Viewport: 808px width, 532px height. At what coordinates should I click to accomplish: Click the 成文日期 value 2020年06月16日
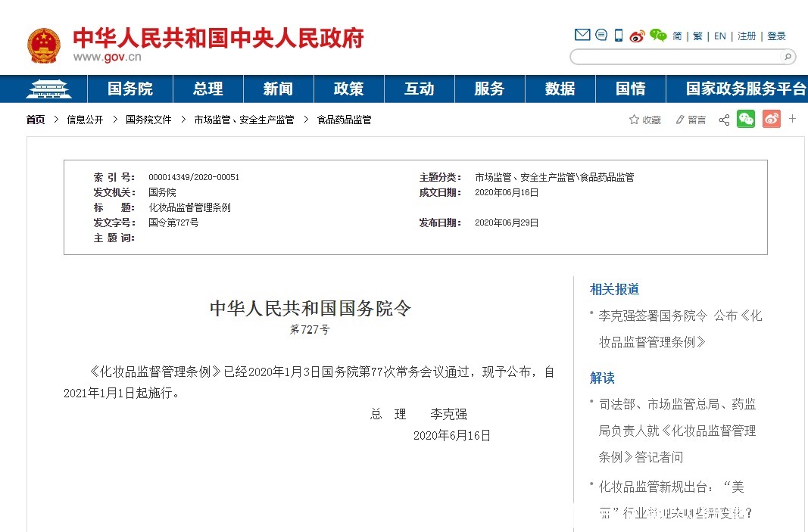507,193
